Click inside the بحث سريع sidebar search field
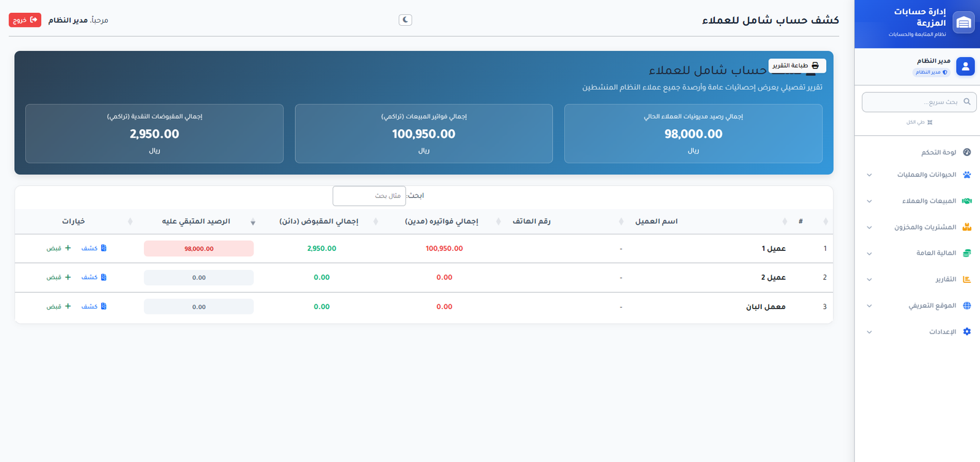 (x=919, y=102)
